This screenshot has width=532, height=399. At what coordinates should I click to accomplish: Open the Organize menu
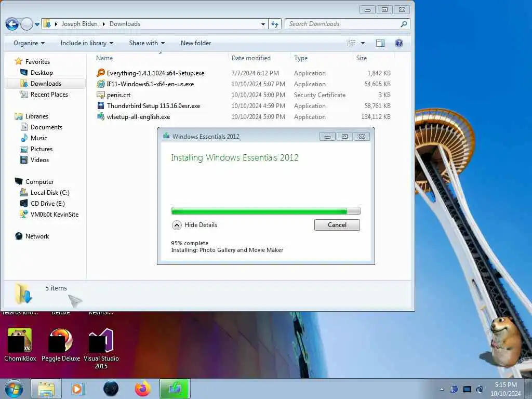click(x=29, y=43)
